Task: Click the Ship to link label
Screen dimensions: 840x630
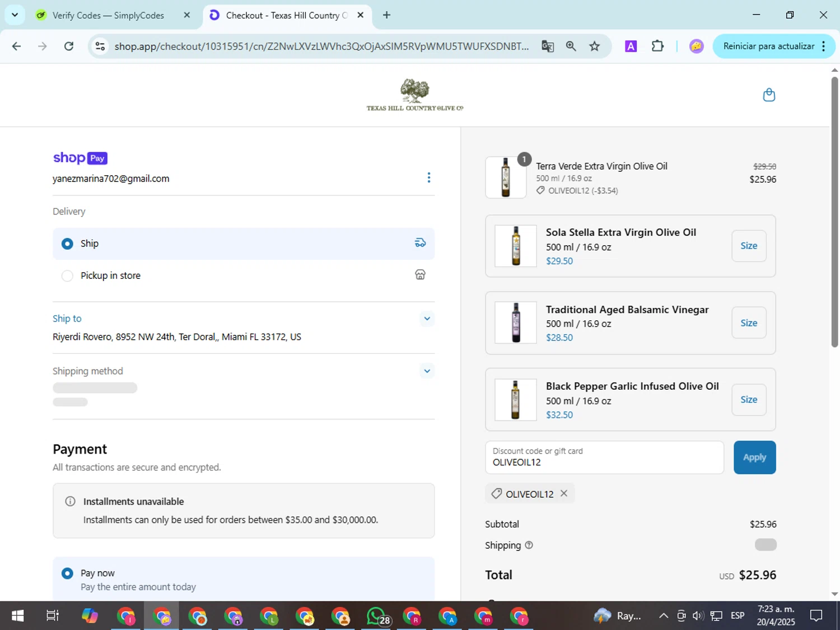Action: click(67, 319)
